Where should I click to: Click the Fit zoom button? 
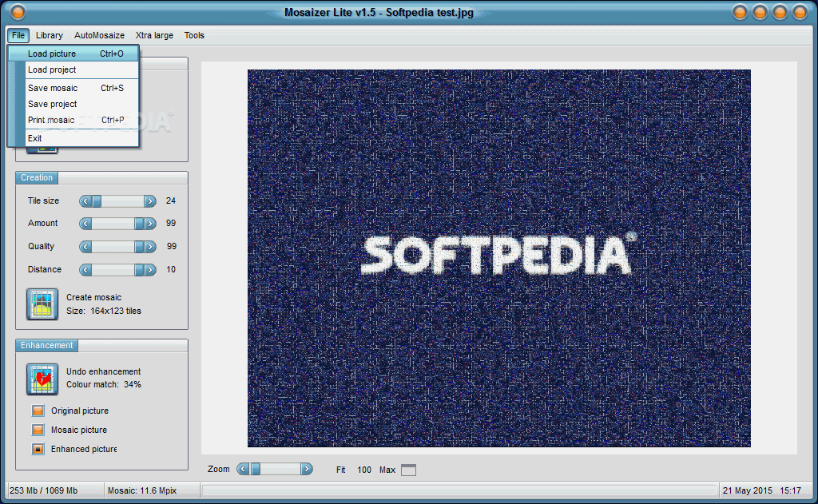(340, 470)
